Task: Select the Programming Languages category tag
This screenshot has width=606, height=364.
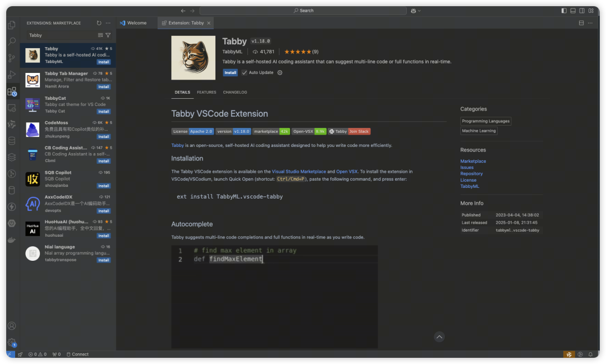Action: (x=486, y=121)
